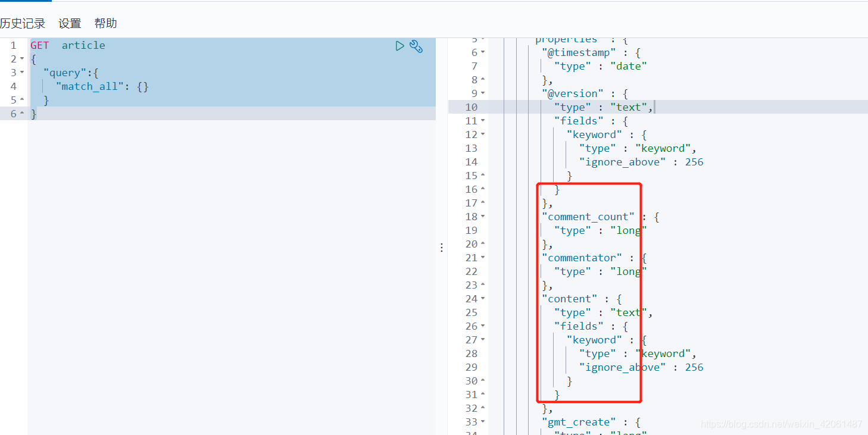Toggle fold marker at editor line 5

pyautogui.click(x=22, y=100)
